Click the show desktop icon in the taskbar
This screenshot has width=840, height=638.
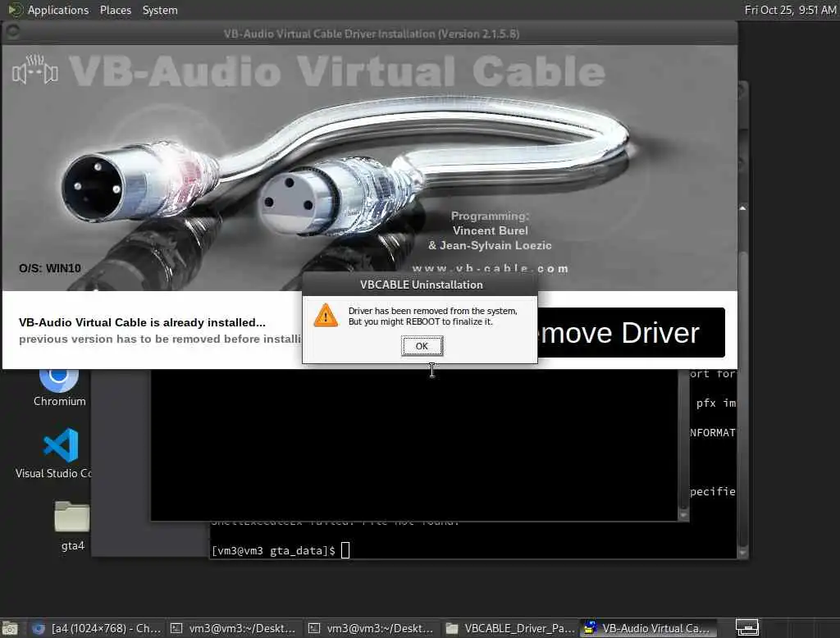[10, 628]
